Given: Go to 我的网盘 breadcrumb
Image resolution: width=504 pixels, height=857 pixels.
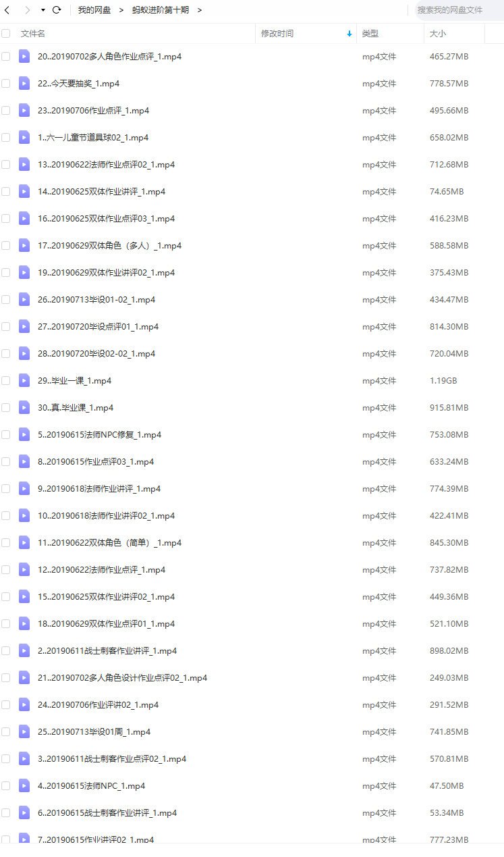Looking at the screenshot, I should (x=94, y=10).
